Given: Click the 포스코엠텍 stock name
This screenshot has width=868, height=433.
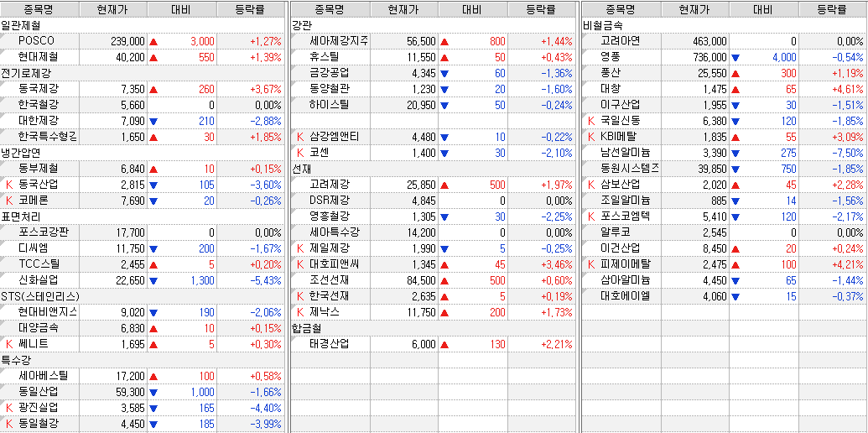Looking at the screenshot, I should (x=625, y=216).
